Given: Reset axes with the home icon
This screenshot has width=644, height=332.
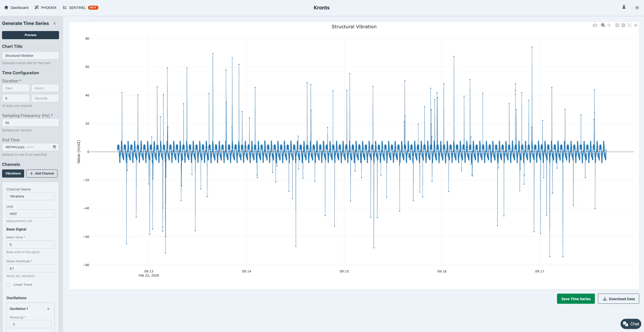Looking at the screenshot, I should [x=635, y=25].
